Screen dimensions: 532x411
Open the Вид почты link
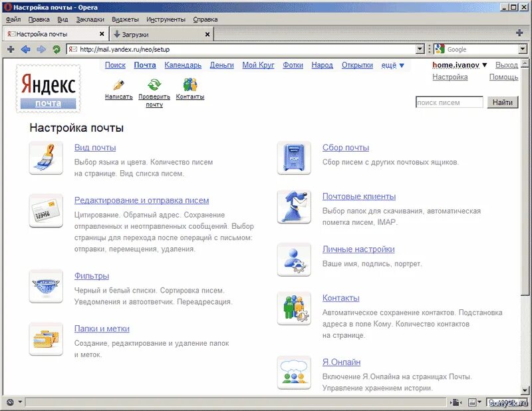tap(95, 148)
